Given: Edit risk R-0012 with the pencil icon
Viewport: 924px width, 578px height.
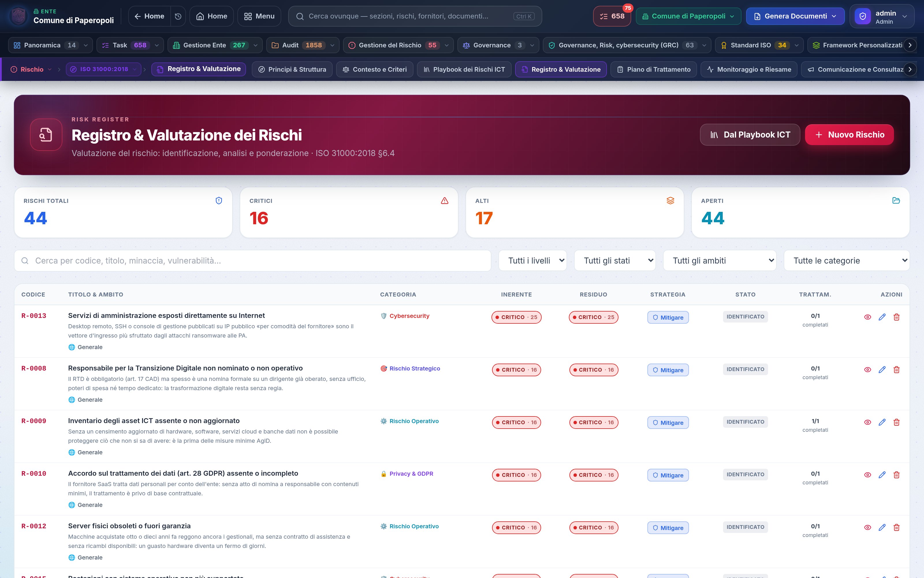Looking at the screenshot, I should pos(882,527).
